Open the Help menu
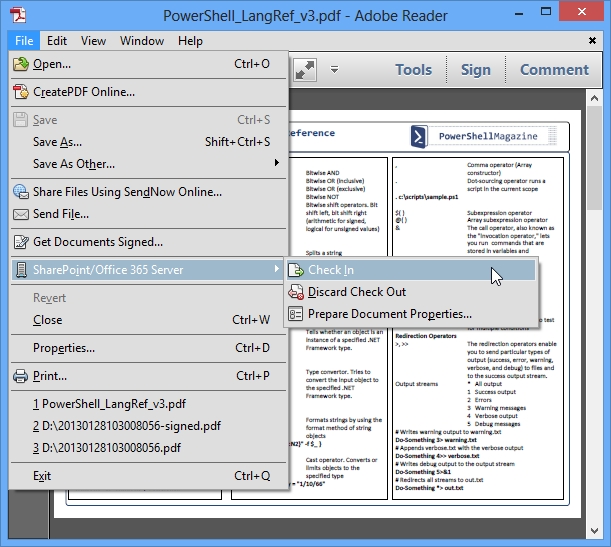Image resolution: width=611 pixels, height=547 pixels. 190,41
